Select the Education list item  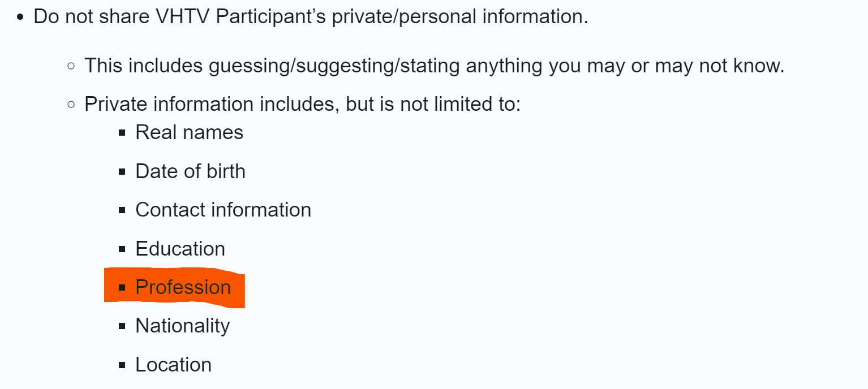(x=180, y=249)
